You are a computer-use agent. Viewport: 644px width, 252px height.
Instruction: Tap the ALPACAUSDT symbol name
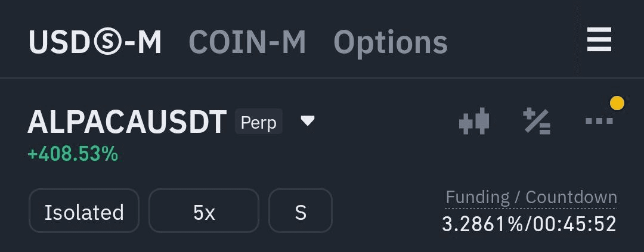pyautogui.click(x=127, y=122)
